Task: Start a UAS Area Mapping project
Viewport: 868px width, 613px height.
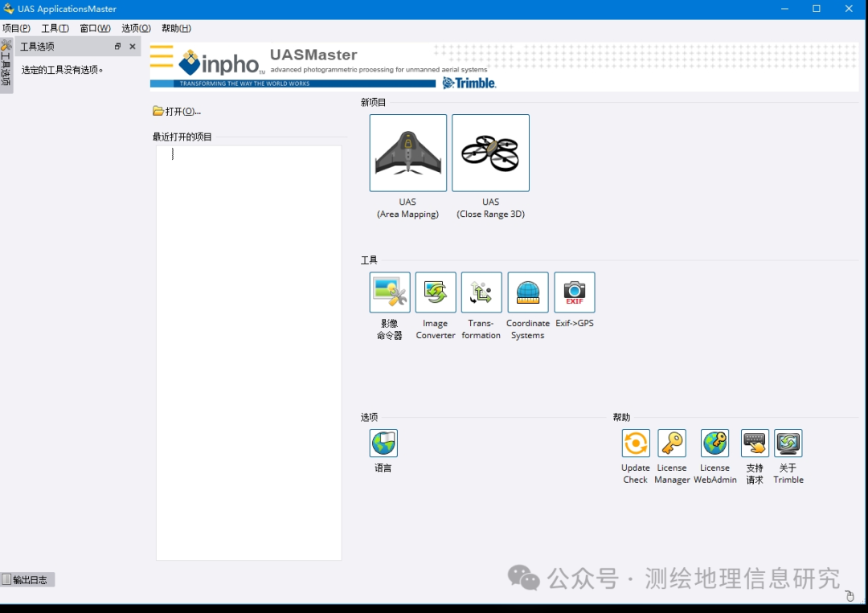Action: click(x=408, y=153)
